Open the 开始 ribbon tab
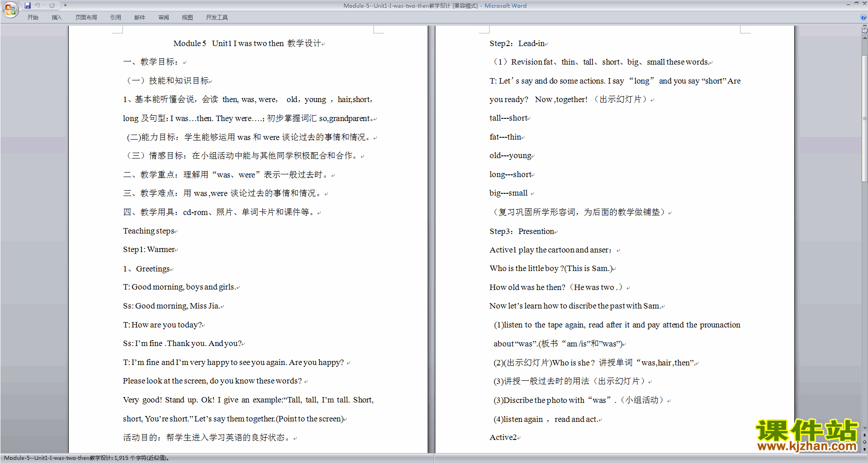This screenshot has height=463, width=868. (33, 17)
